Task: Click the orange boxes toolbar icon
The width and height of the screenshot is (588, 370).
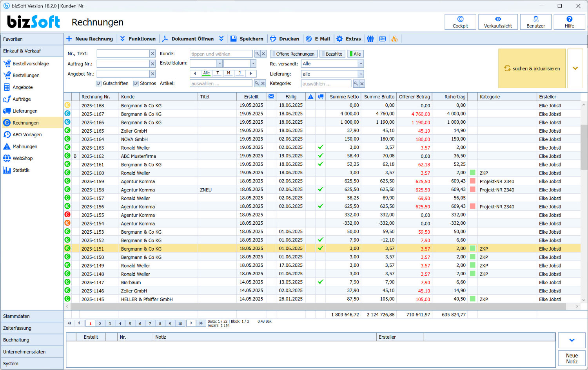Action: pyautogui.click(x=395, y=39)
